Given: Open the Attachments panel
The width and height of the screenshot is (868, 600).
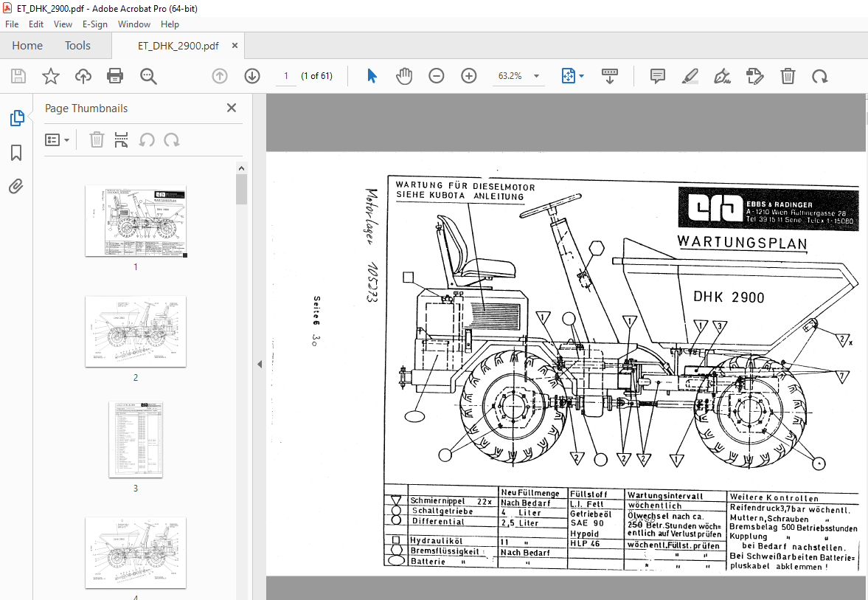Looking at the screenshot, I should (15, 186).
